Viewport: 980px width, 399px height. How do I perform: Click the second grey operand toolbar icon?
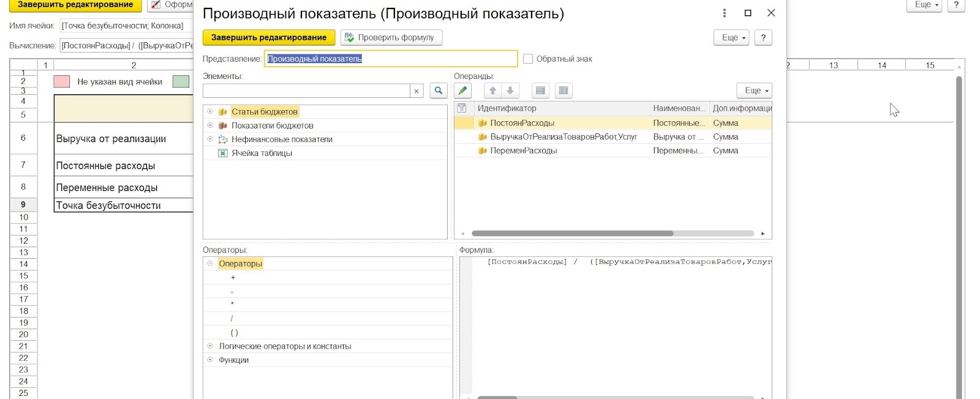563,91
